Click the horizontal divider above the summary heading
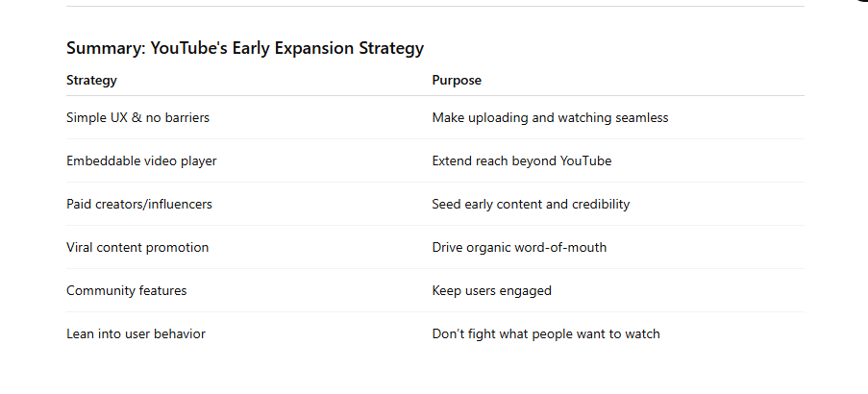The image size is (868, 394). point(434,7)
